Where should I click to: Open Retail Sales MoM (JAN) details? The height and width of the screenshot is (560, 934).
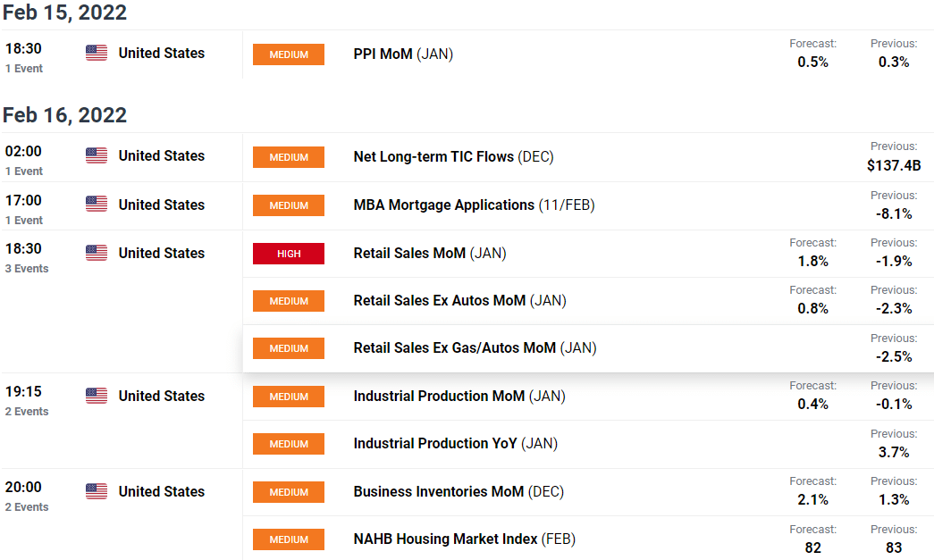coord(430,253)
